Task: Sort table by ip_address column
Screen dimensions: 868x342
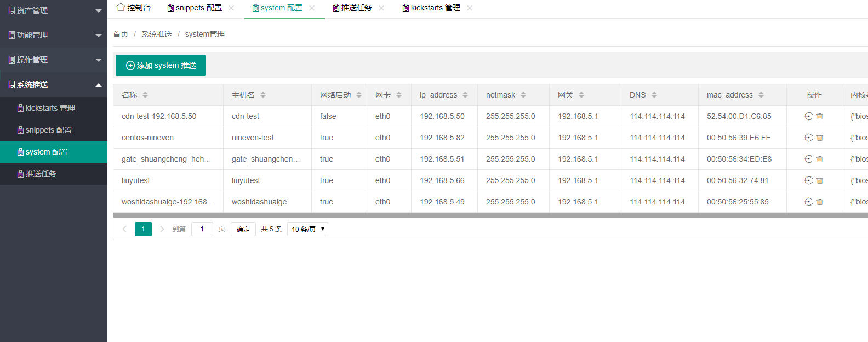Action: click(x=465, y=95)
